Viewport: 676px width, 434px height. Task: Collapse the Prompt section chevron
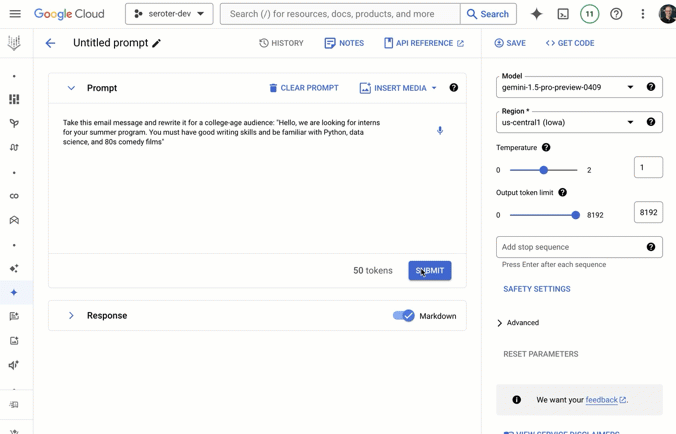click(x=71, y=88)
